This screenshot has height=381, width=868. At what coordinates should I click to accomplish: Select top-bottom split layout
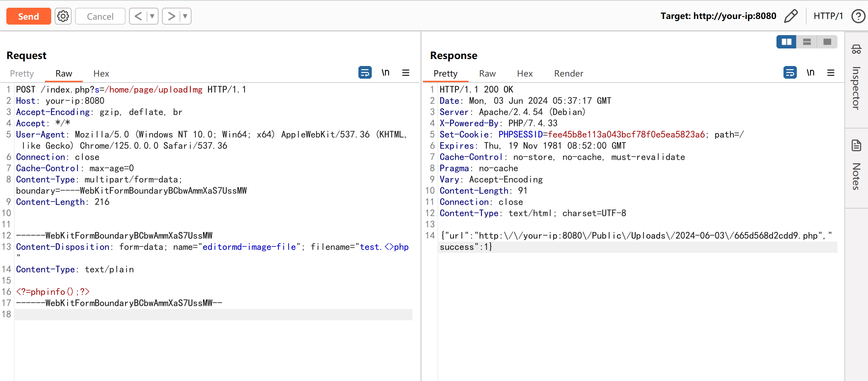pyautogui.click(x=807, y=42)
